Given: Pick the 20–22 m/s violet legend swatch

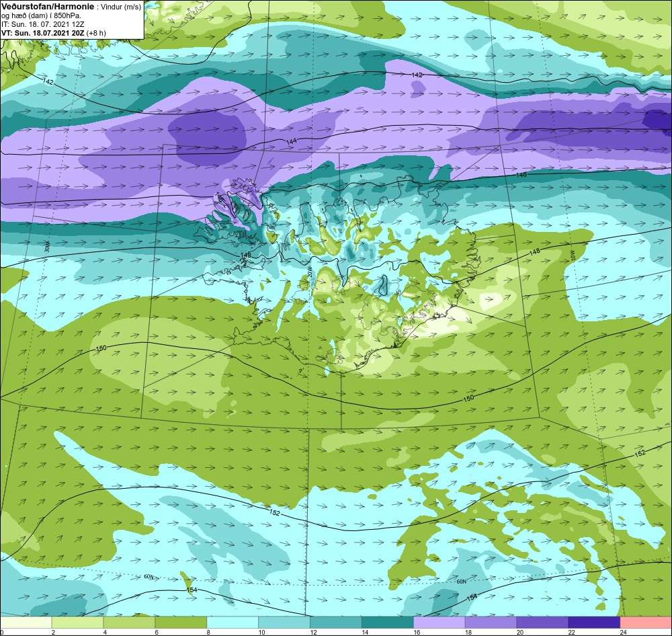Looking at the screenshot, I should coord(542,622).
